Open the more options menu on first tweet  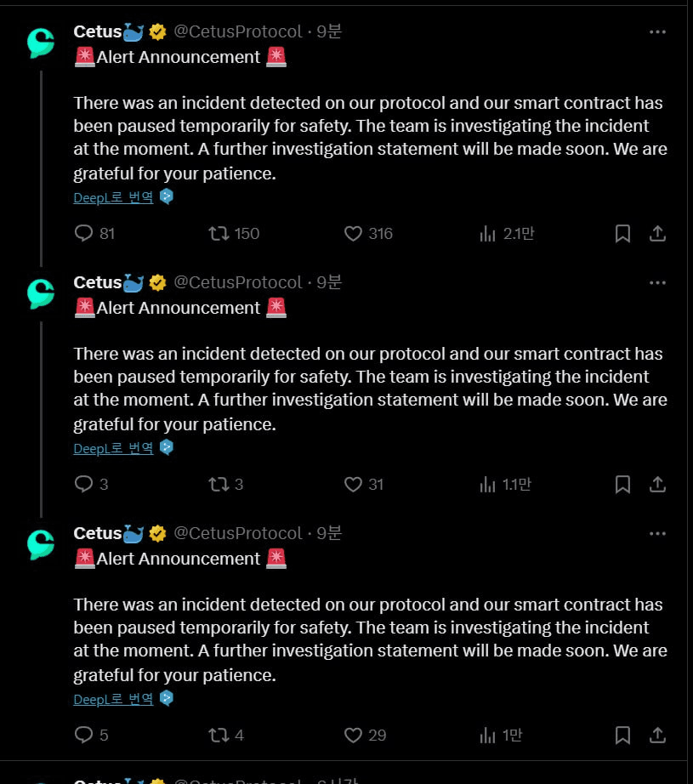(x=657, y=32)
